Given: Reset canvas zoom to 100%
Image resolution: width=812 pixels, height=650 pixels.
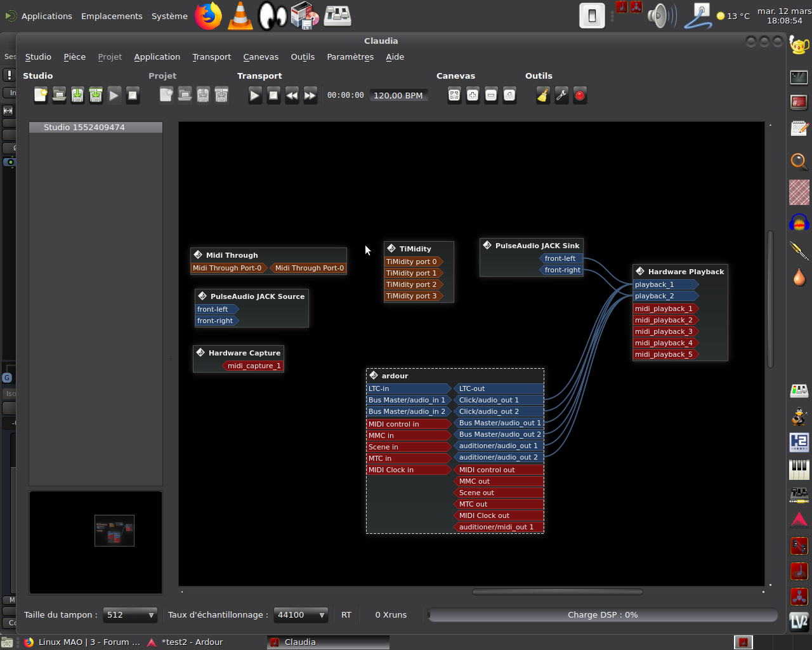Looking at the screenshot, I should (509, 95).
